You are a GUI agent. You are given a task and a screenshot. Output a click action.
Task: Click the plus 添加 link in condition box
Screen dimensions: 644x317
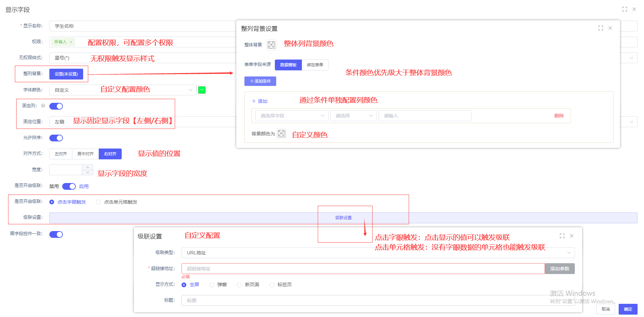[260, 101]
